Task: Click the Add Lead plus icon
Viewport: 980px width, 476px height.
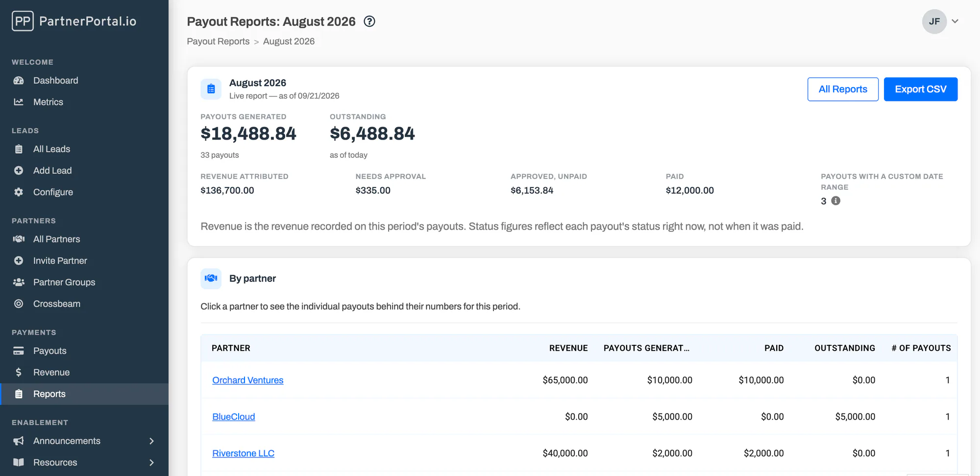Action: [x=19, y=170]
